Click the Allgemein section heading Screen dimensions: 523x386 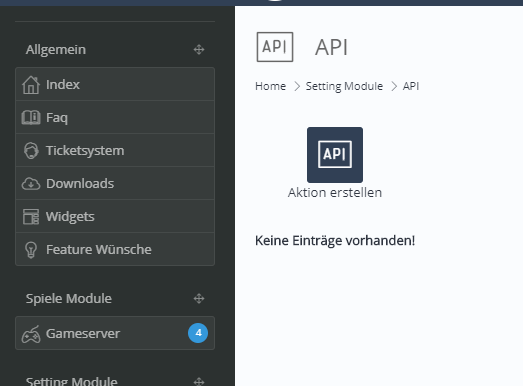click(x=56, y=50)
